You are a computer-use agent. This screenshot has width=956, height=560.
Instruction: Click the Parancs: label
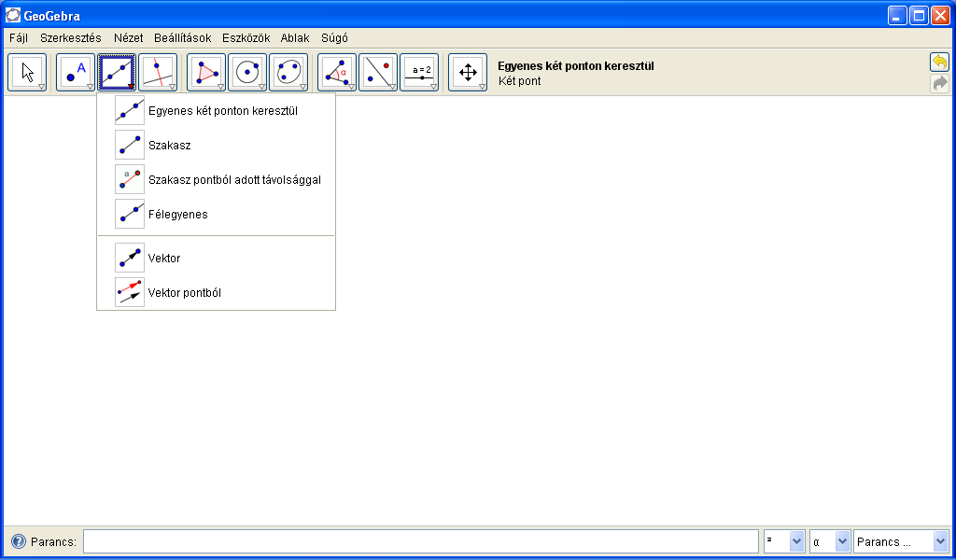pos(53,541)
